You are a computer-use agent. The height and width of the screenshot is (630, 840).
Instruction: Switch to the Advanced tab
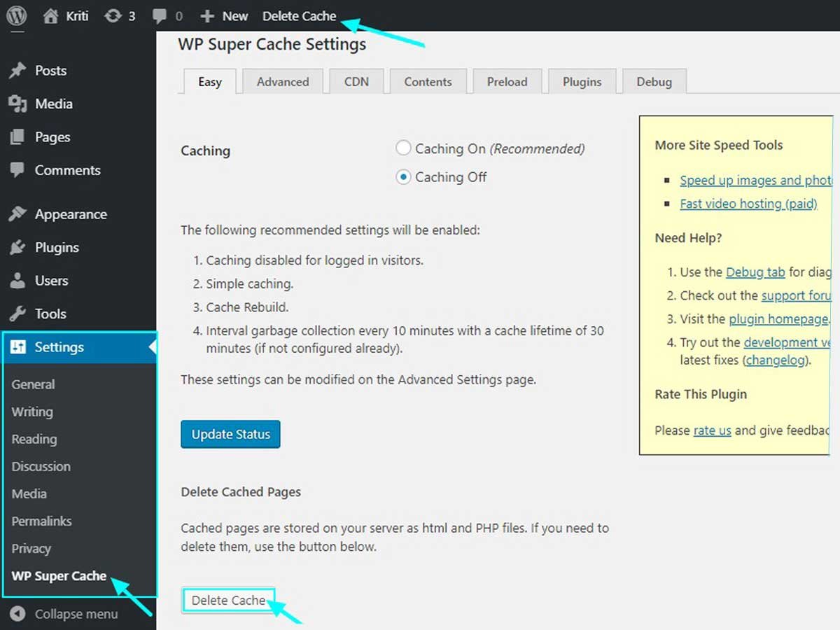click(283, 81)
